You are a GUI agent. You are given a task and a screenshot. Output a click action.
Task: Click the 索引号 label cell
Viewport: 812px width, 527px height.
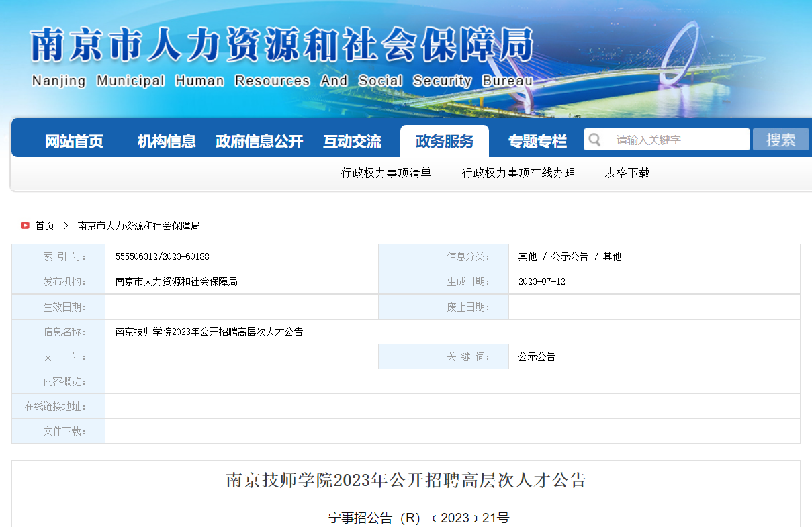click(58, 256)
